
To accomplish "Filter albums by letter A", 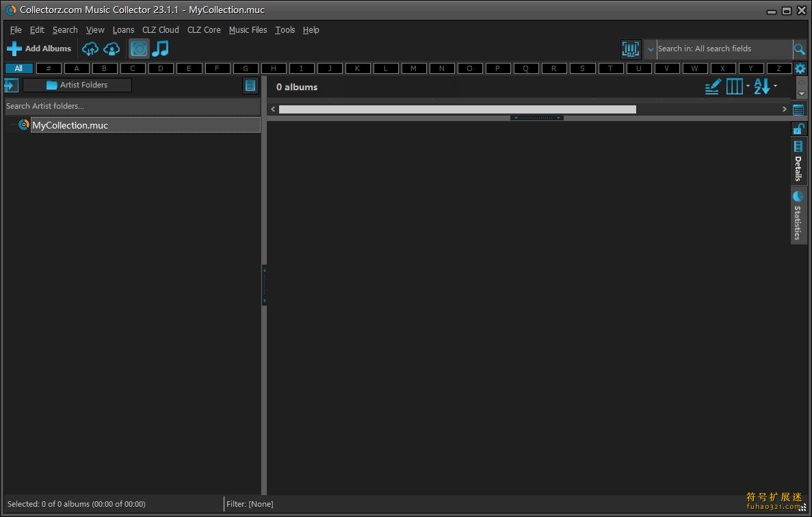I will click(77, 68).
